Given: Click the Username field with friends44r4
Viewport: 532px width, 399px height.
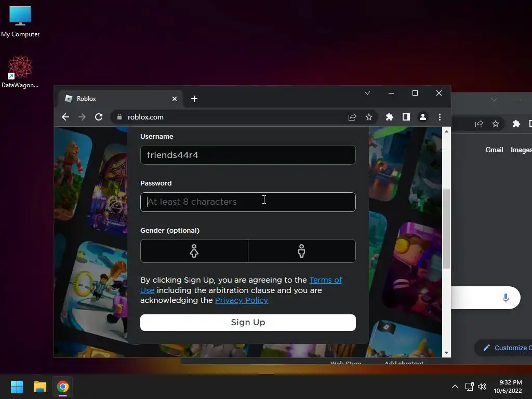Looking at the screenshot, I should tap(248, 155).
